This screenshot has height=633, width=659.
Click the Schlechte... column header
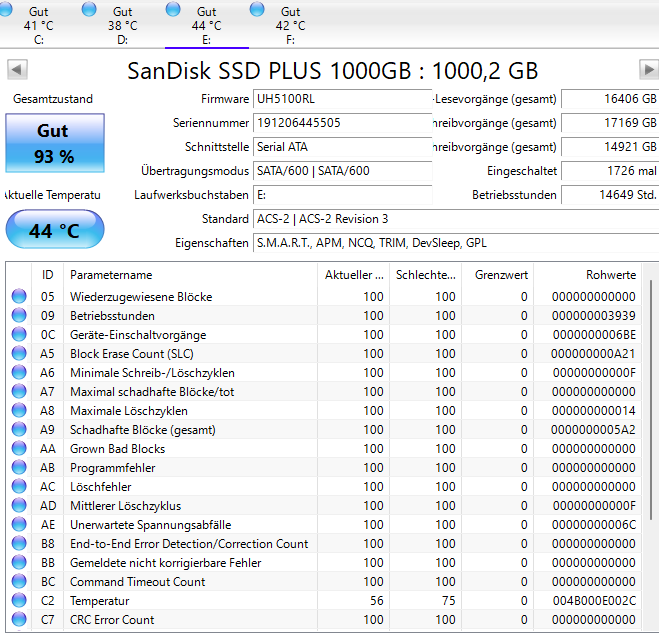click(x=425, y=275)
